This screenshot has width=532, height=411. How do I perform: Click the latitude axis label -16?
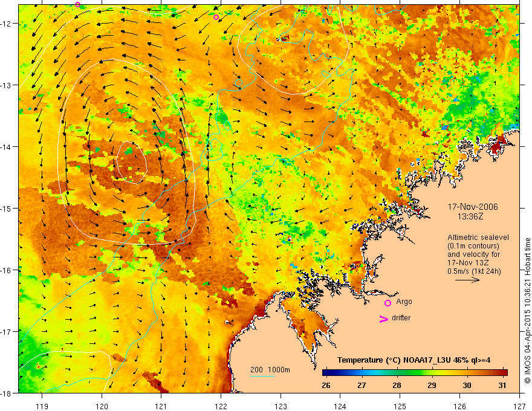coord(7,270)
